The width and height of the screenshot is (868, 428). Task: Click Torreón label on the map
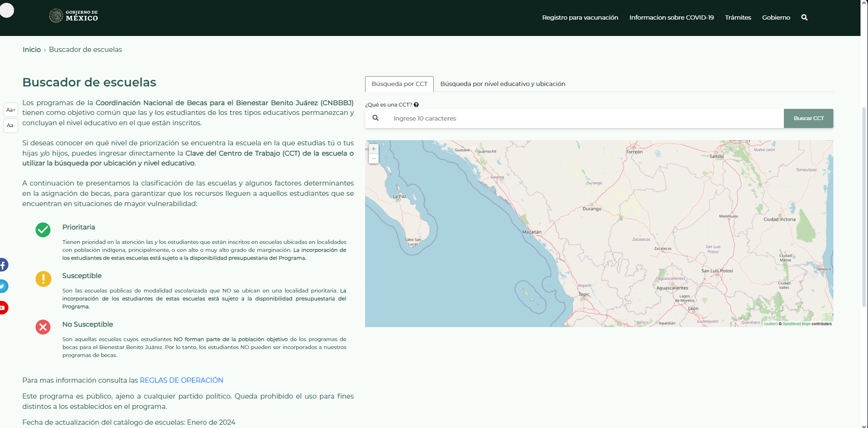[634, 152]
